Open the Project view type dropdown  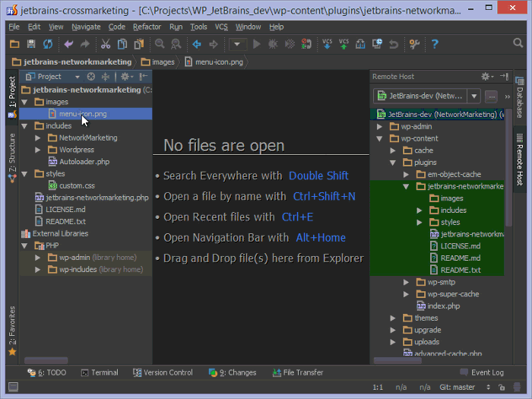[78, 77]
